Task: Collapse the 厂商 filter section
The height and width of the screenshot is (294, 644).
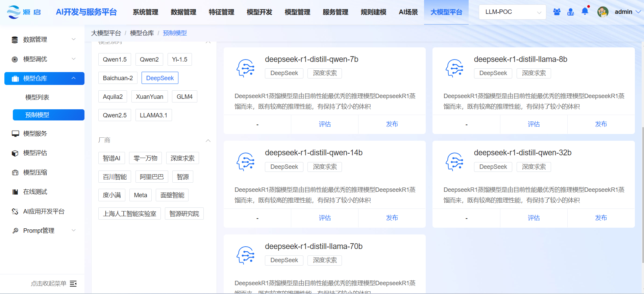Action: (208, 140)
